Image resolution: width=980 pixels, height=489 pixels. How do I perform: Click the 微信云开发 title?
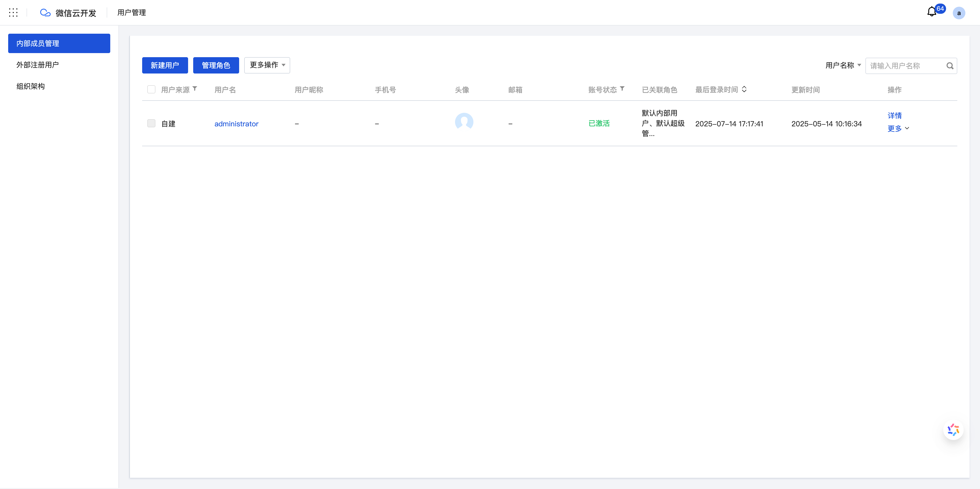pyautogui.click(x=76, y=13)
